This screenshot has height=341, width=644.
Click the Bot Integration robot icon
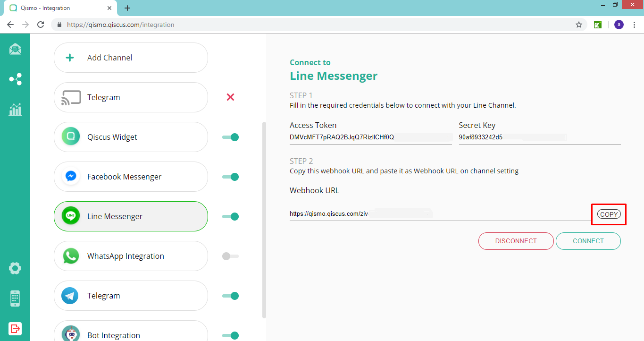[x=70, y=333]
